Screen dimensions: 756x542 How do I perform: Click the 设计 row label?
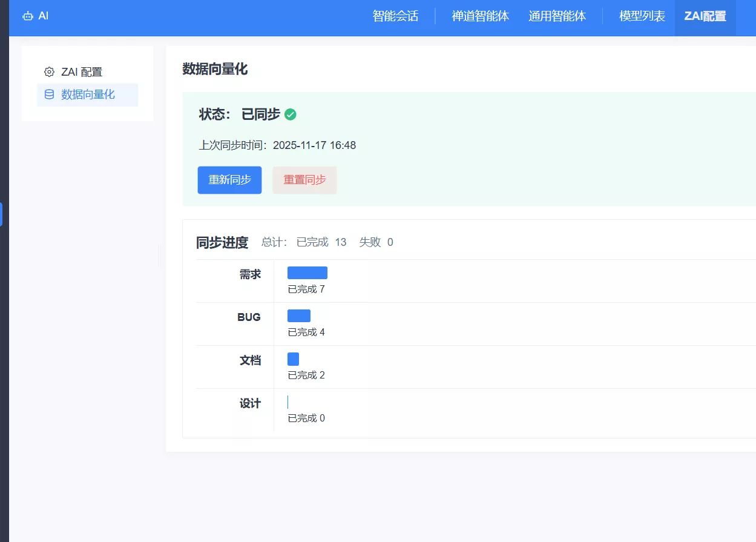click(x=250, y=403)
